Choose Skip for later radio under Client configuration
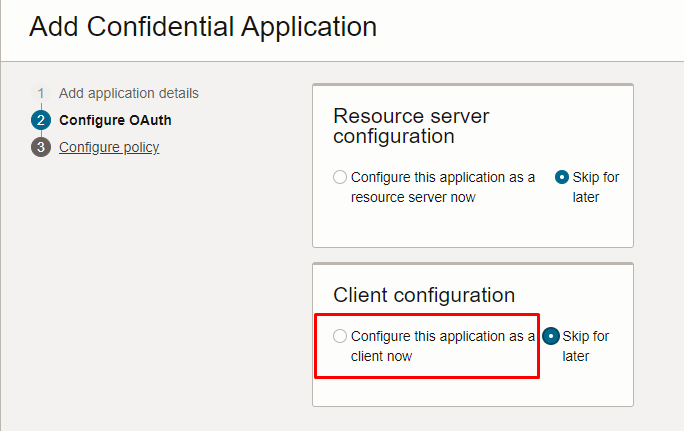Screen dimensions: 684x431 pyautogui.click(x=551, y=336)
